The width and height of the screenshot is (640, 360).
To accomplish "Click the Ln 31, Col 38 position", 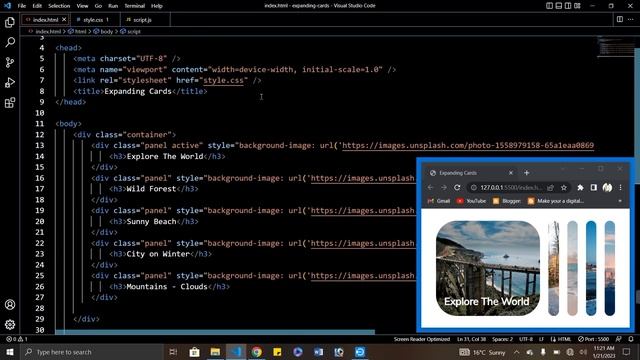I will (x=471, y=339).
